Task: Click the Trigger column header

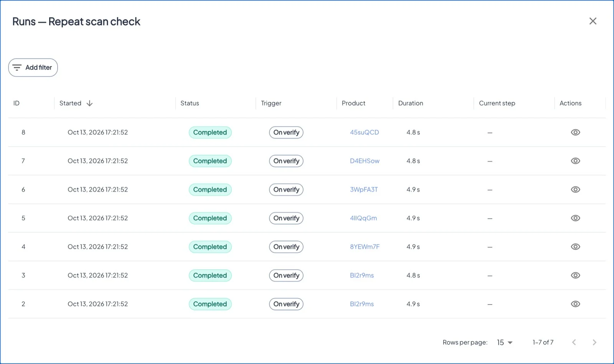Action: tap(271, 103)
